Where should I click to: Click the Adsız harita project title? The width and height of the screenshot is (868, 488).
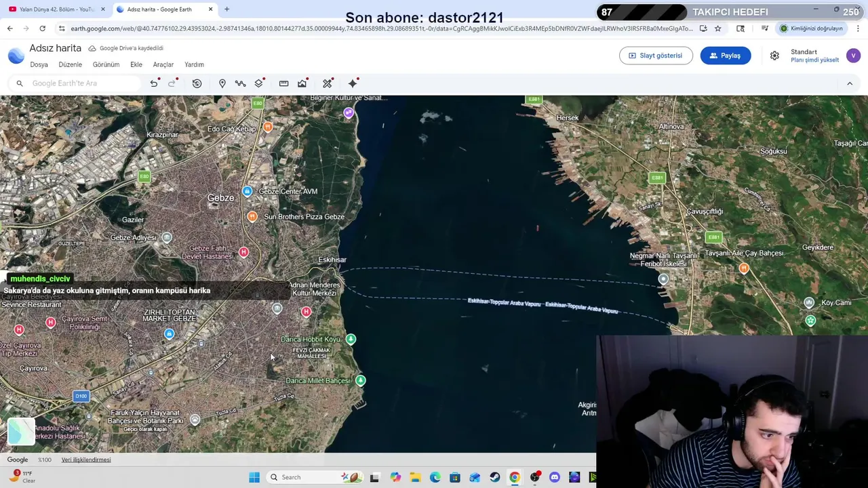[x=56, y=48]
